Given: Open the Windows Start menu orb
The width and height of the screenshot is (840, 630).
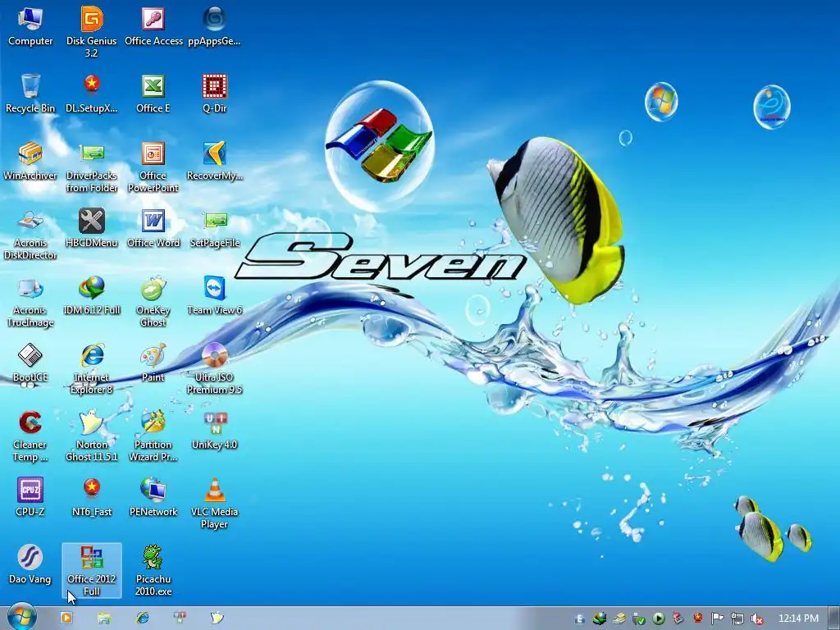Looking at the screenshot, I should point(22,618).
